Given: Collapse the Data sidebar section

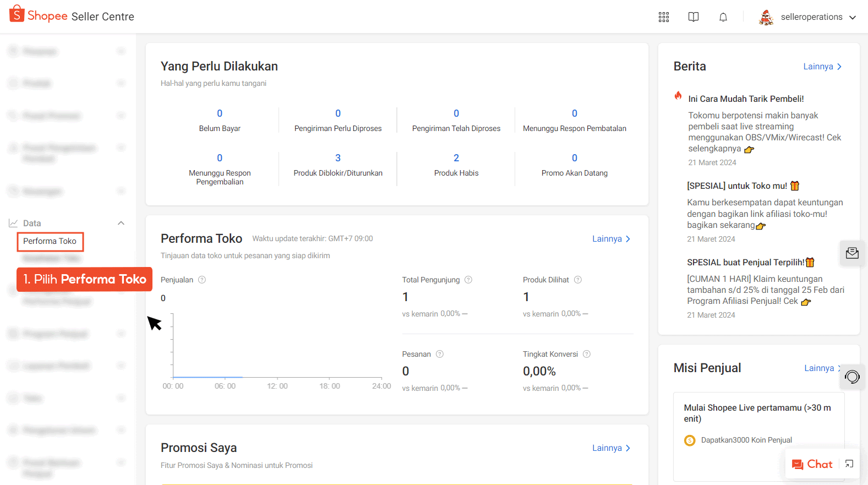Looking at the screenshot, I should pos(121,223).
